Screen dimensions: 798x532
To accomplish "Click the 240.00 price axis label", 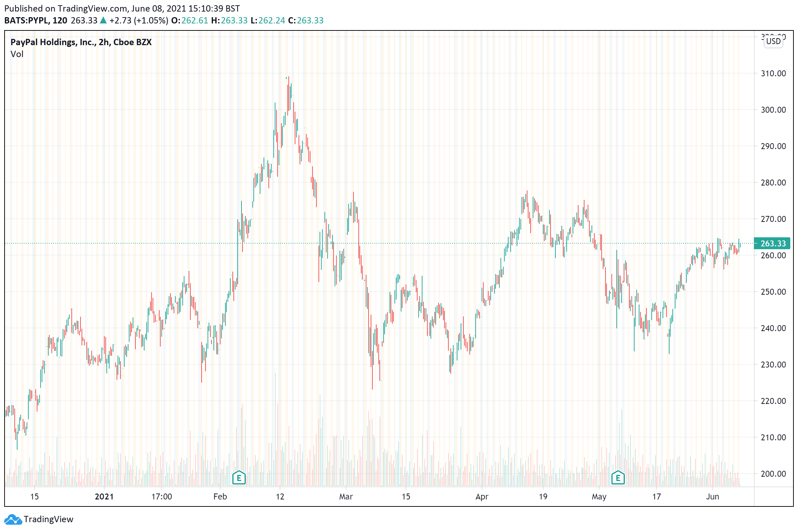I will coord(773,328).
